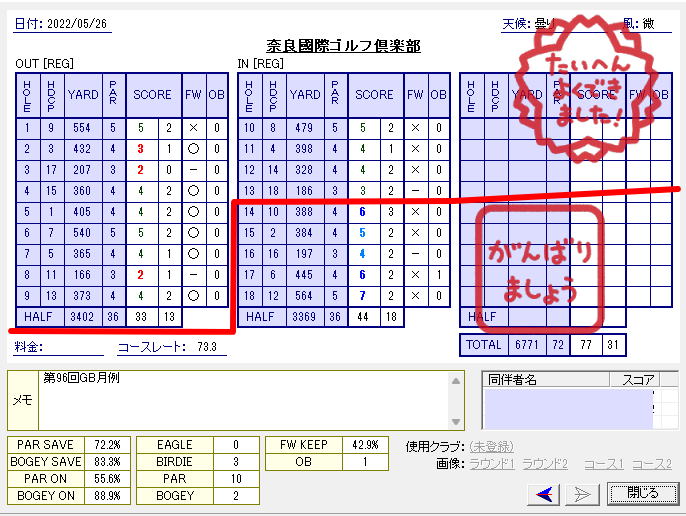Click the hole 18 yardage 564
The width and height of the screenshot is (686, 516).
(304, 296)
